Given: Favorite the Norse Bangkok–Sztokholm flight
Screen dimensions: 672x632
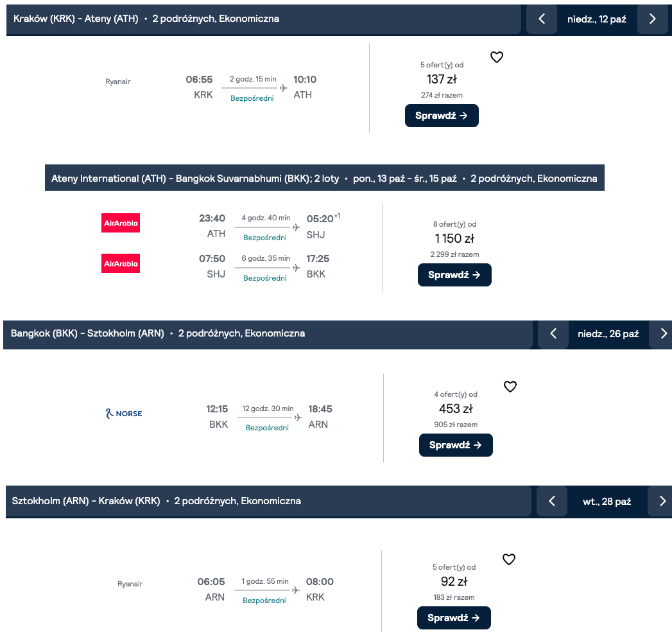Looking at the screenshot, I should point(510,386).
